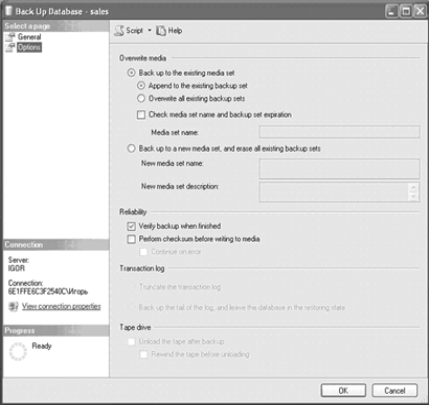Click description box scroll down arrow

[x=413, y=196]
